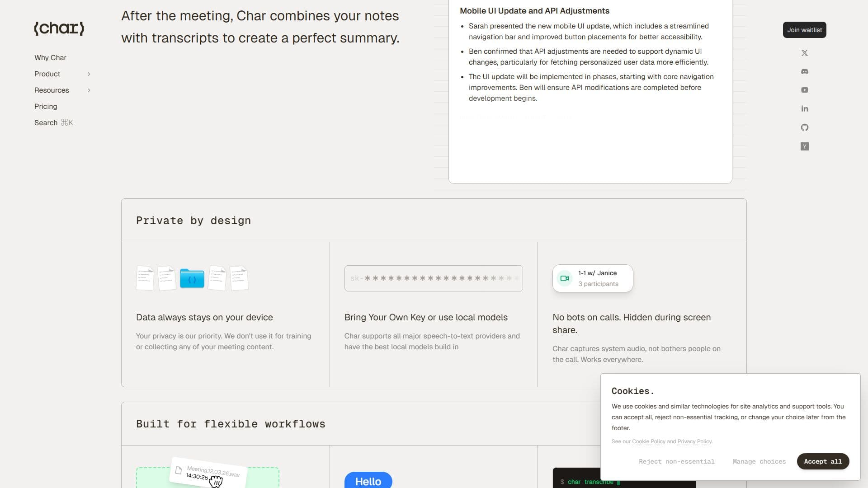Click the 3 participants label

pyautogui.click(x=598, y=284)
